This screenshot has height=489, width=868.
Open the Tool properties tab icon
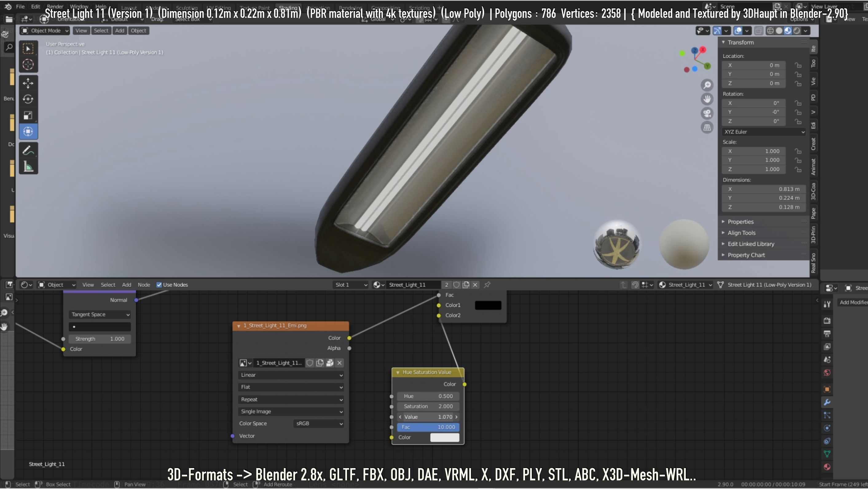(x=827, y=304)
